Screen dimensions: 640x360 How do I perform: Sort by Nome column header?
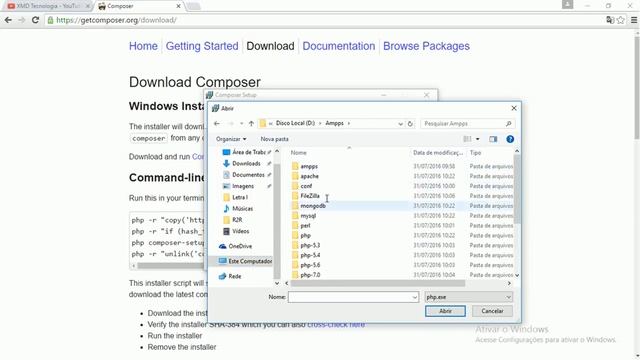coord(298,153)
